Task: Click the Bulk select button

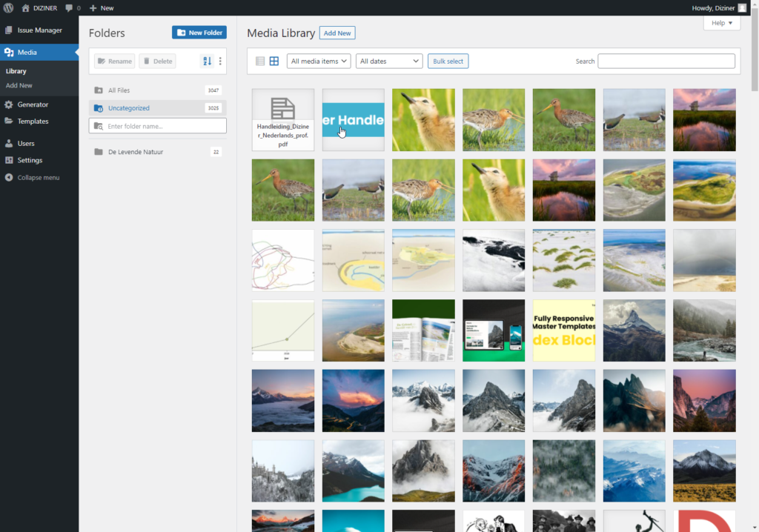Action: (448, 61)
